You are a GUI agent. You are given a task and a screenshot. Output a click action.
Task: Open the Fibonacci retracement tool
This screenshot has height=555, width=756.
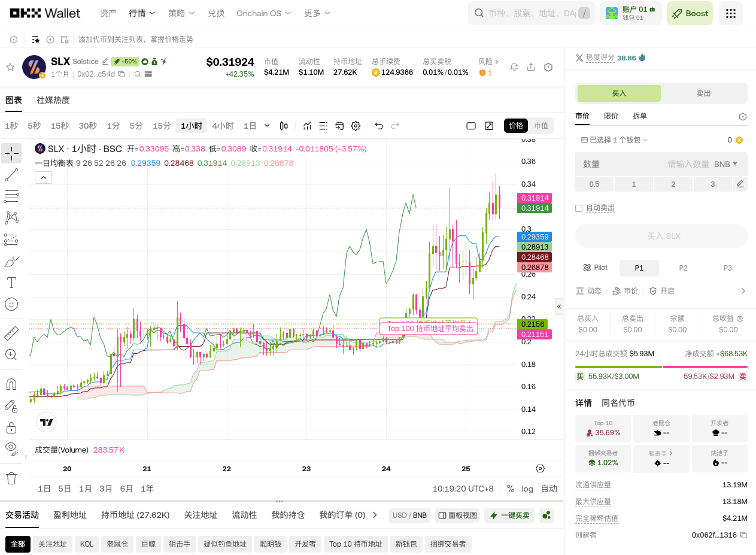11,196
